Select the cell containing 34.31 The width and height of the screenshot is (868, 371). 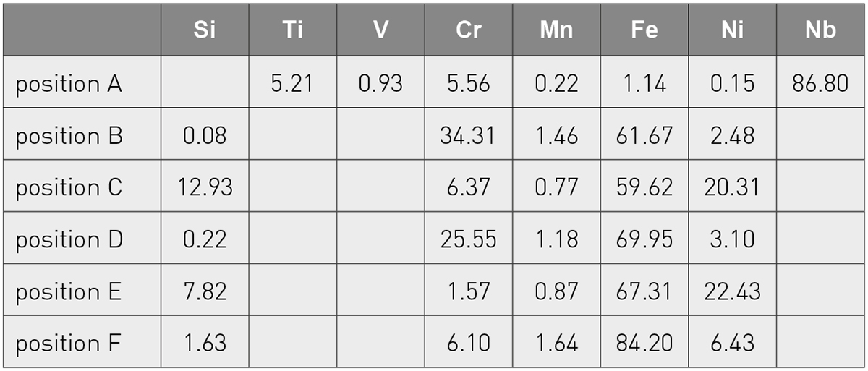[469, 135]
